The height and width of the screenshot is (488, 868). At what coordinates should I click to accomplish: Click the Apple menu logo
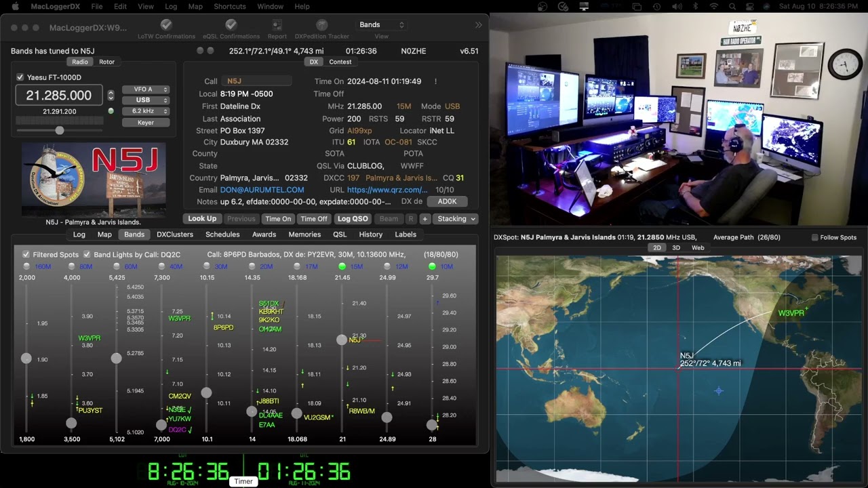pos(15,6)
